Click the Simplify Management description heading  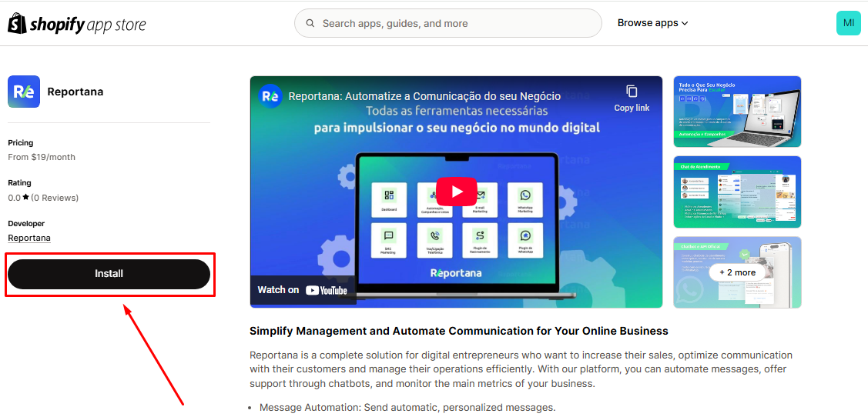click(x=458, y=331)
